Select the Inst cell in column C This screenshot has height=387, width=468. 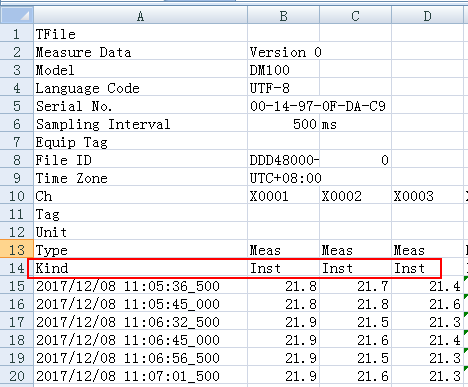pos(355,268)
